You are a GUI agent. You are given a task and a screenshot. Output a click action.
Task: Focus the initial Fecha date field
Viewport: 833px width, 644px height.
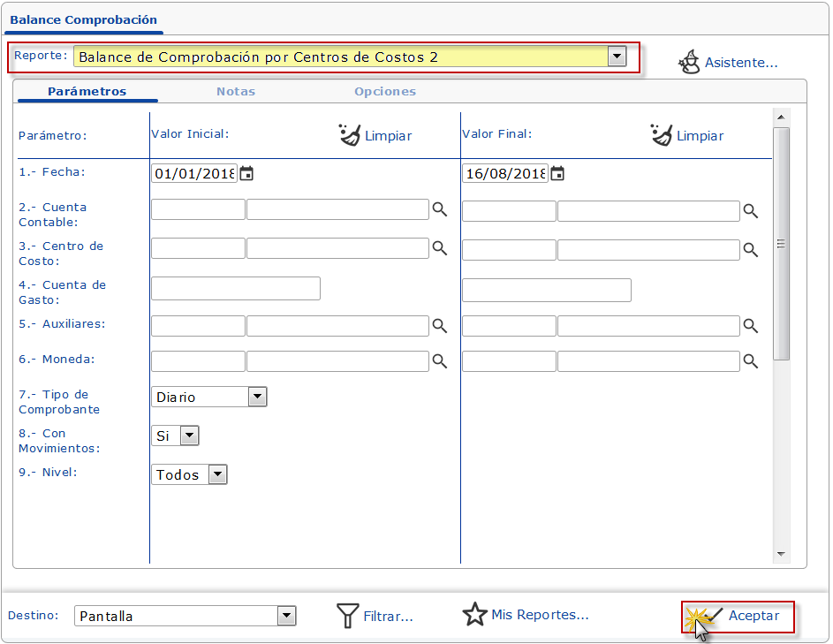tap(194, 173)
